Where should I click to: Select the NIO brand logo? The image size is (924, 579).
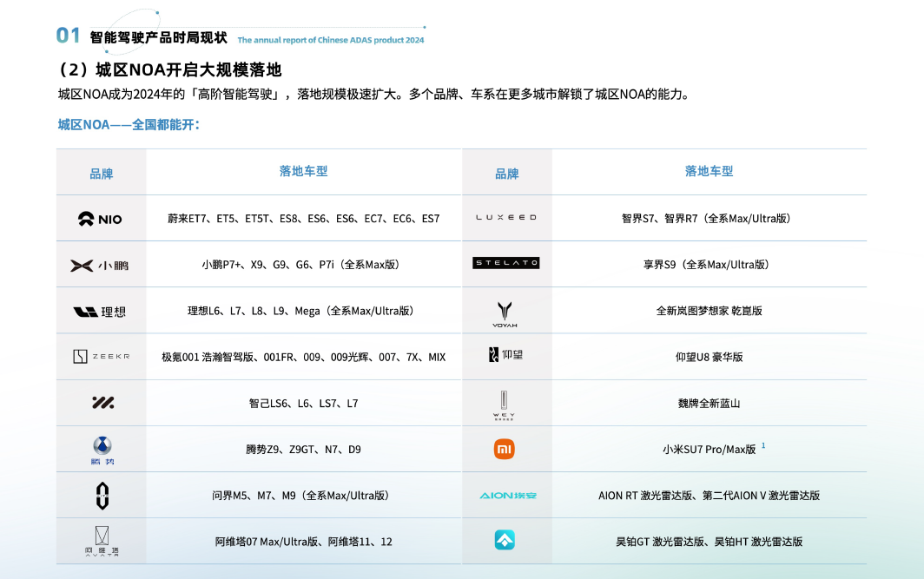(x=101, y=217)
